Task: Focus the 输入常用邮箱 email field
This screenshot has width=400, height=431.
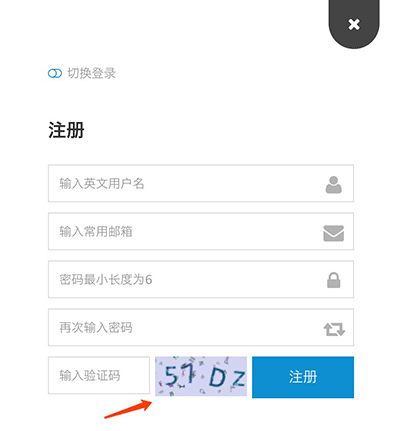Action: coord(201,231)
